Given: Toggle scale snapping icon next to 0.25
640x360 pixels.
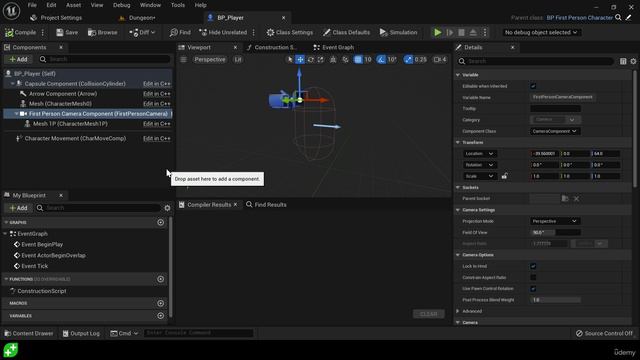Looking at the screenshot, I should [x=408, y=60].
